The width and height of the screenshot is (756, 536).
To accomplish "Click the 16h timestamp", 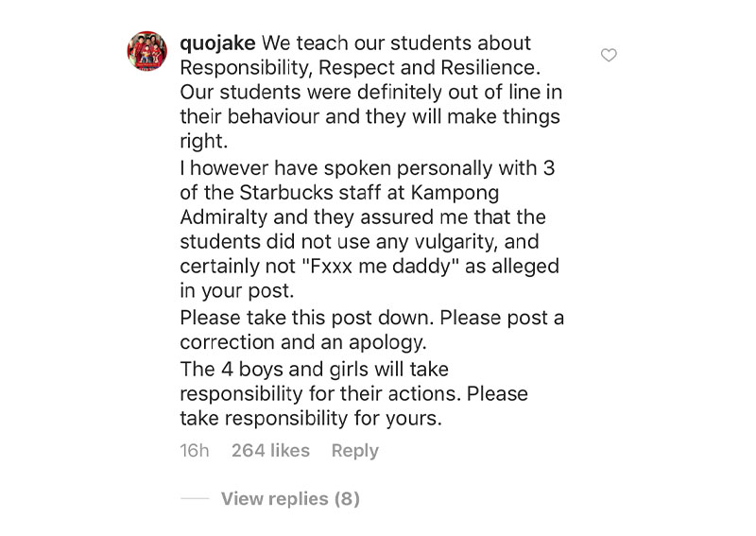I will 195,451.
